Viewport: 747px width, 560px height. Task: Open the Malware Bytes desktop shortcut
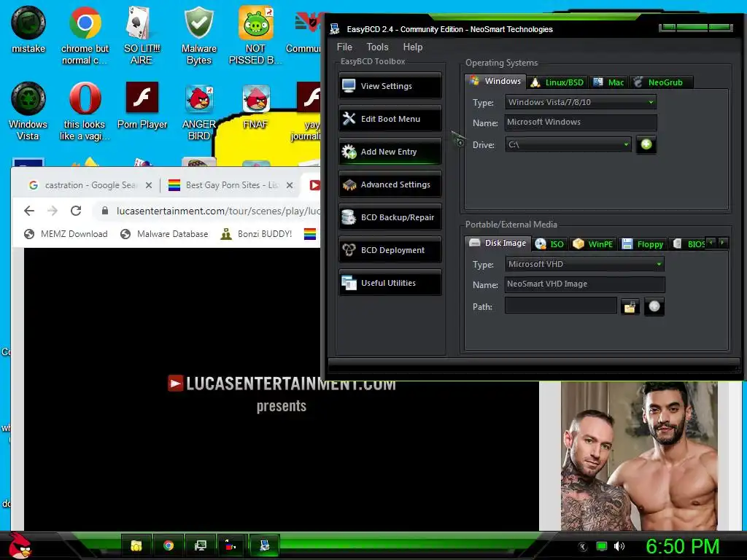point(198,36)
